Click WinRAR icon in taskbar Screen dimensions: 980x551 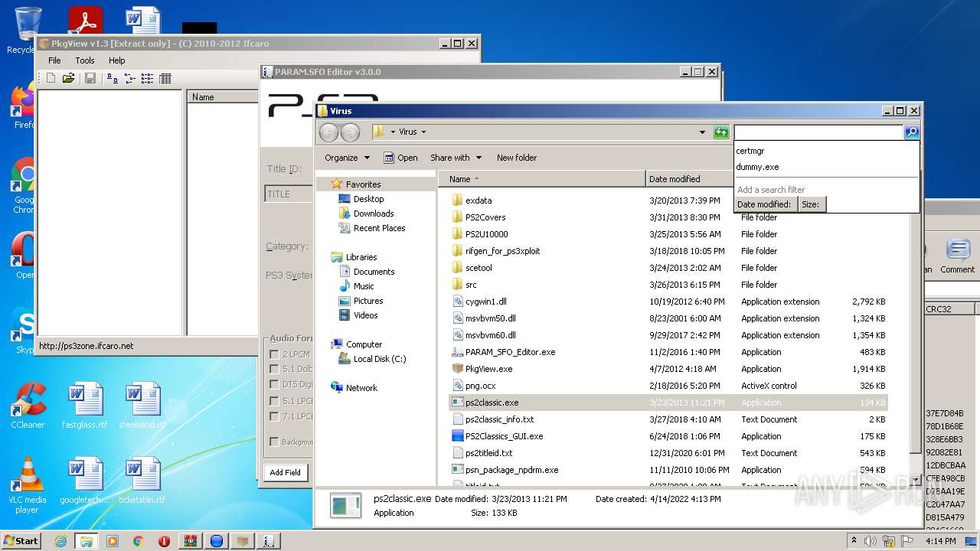pos(191,541)
